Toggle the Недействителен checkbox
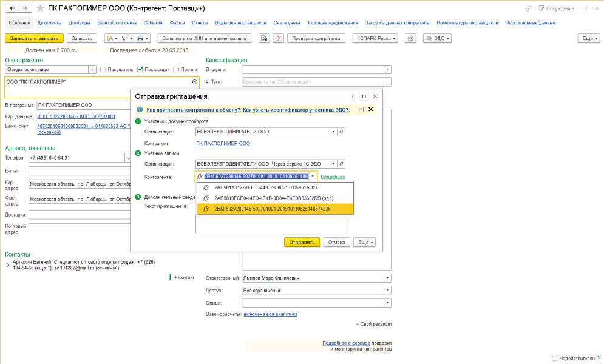604x364 pixels. pyautogui.click(x=555, y=359)
